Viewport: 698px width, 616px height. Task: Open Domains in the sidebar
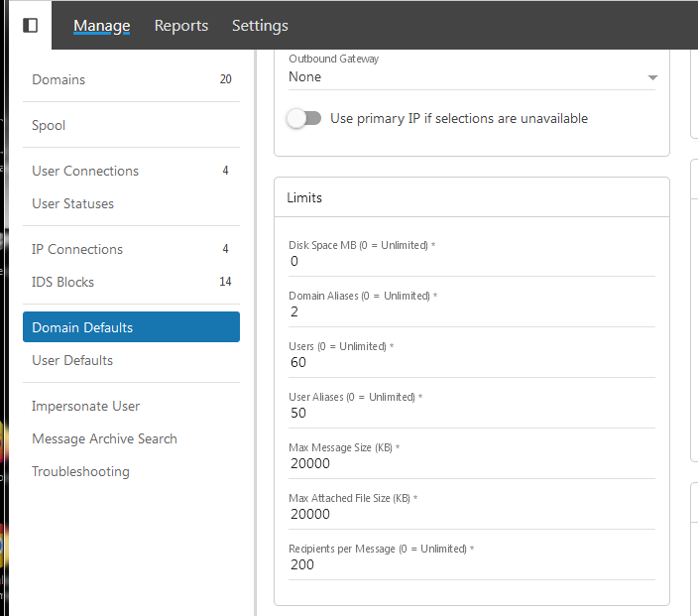point(58,79)
